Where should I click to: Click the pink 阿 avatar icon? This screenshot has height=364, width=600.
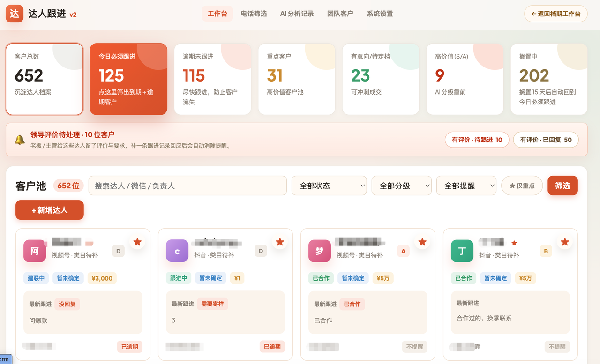[x=35, y=251]
